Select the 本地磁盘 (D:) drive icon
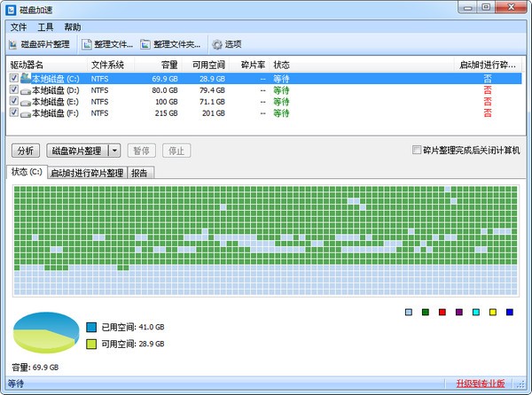This screenshot has height=395, width=532. [25, 89]
